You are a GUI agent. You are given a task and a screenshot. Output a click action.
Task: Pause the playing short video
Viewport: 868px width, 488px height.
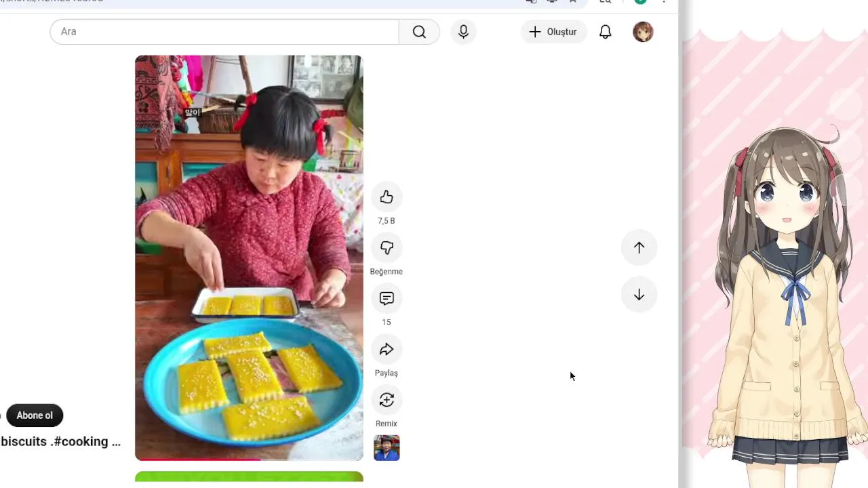point(249,258)
